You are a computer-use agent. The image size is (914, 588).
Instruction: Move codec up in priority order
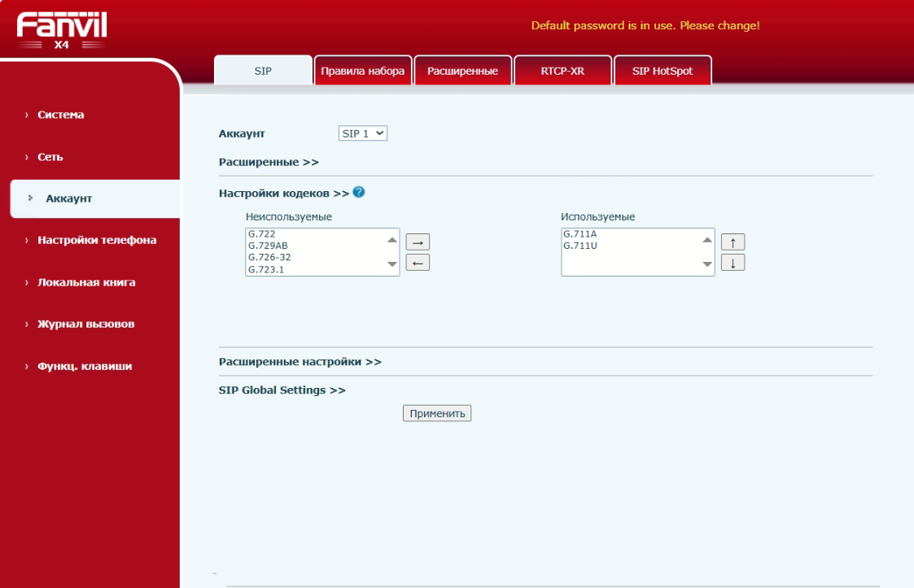pyautogui.click(x=733, y=242)
